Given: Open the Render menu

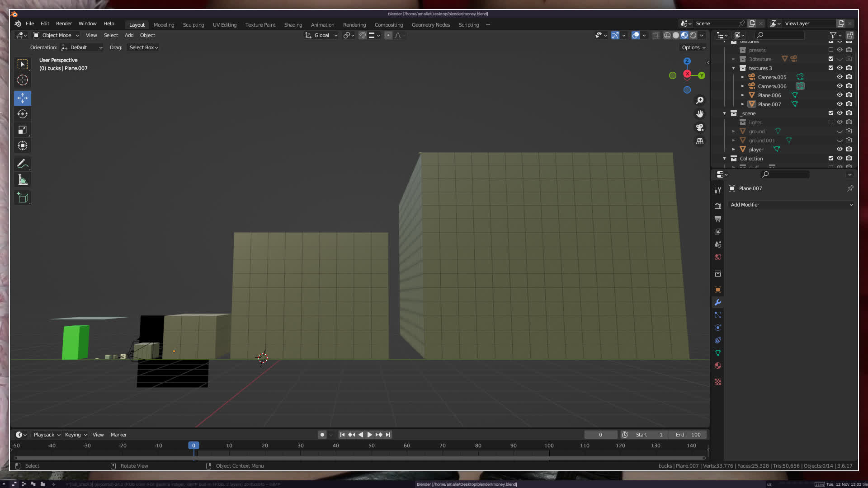Looking at the screenshot, I should [64, 23].
